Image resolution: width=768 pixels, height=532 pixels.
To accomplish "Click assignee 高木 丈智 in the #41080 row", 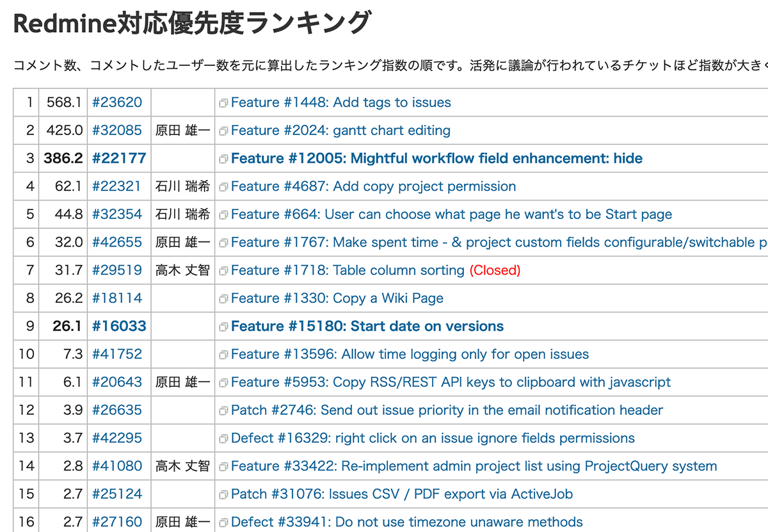I will 183,466.
